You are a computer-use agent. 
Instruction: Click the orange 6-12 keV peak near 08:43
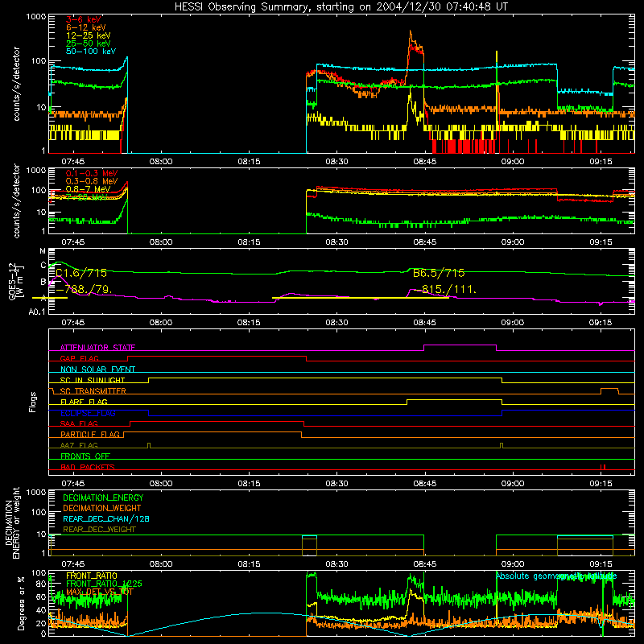[x=411, y=32]
